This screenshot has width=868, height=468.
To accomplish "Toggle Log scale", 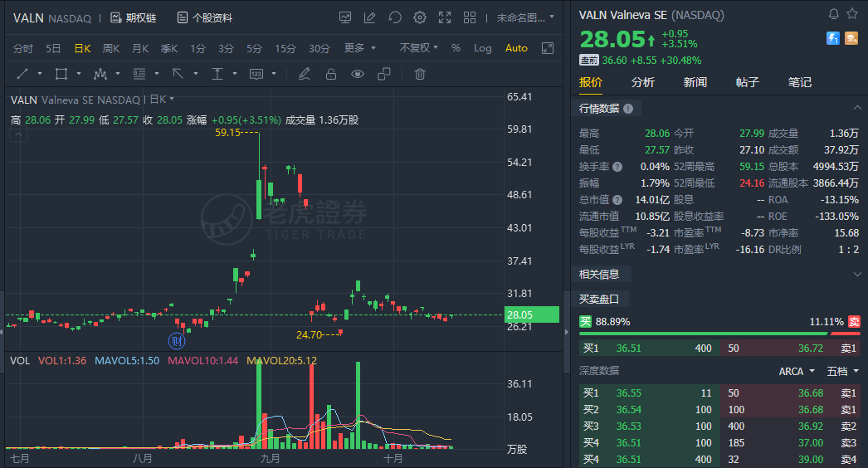I will coord(483,48).
